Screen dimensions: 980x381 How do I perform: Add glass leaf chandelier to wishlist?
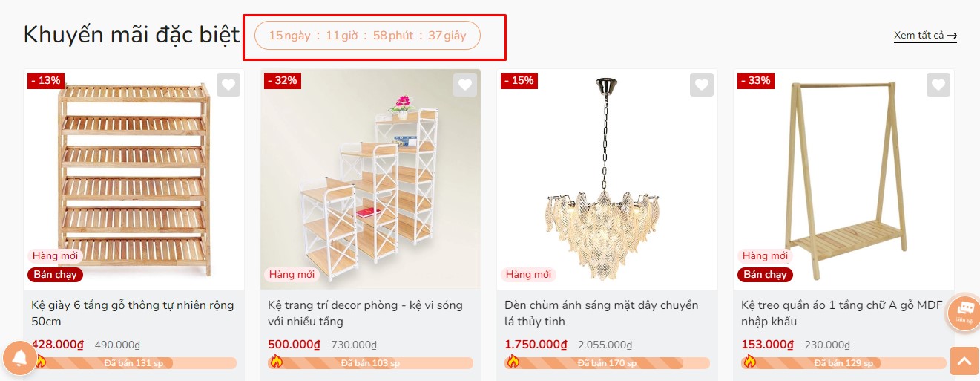tap(702, 85)
